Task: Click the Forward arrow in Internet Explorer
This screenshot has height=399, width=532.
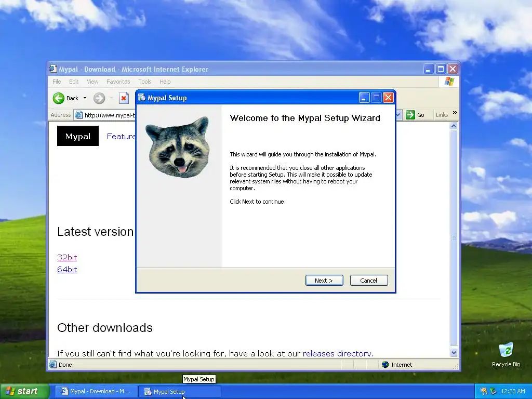Action: (99, 98)
